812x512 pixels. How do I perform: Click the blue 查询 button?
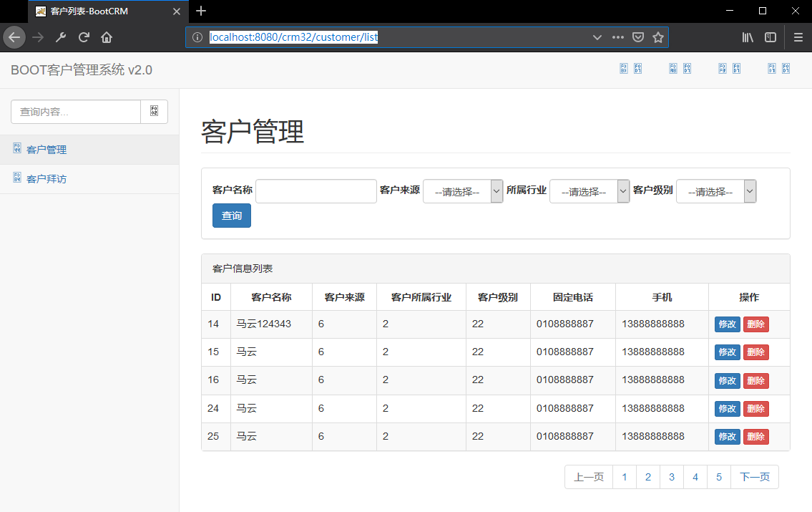(232, 216)
